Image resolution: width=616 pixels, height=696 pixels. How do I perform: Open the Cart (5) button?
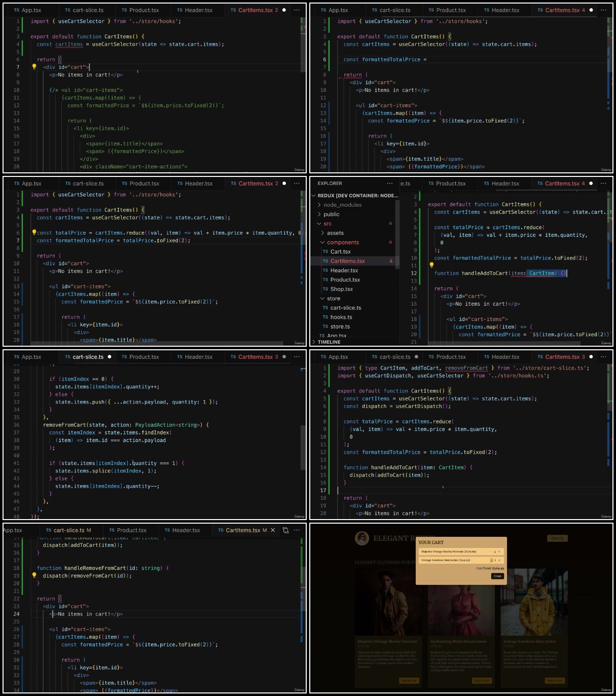[557, 538]
